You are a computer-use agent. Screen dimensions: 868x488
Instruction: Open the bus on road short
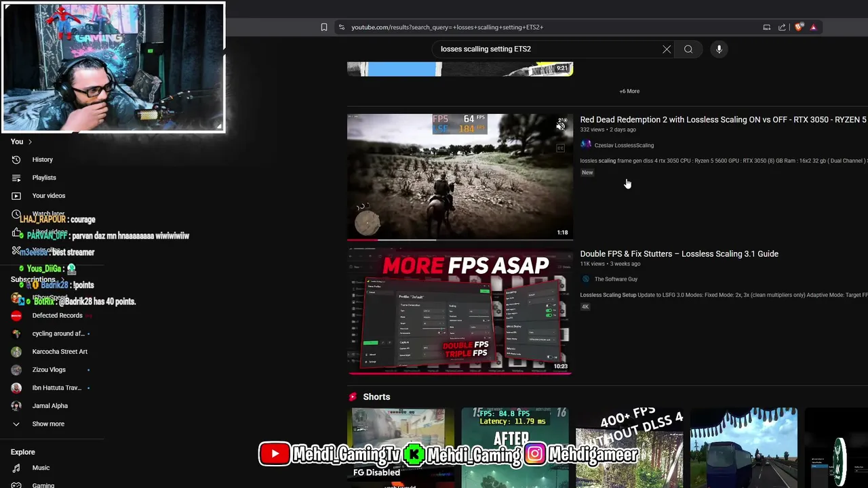[744, 447]
